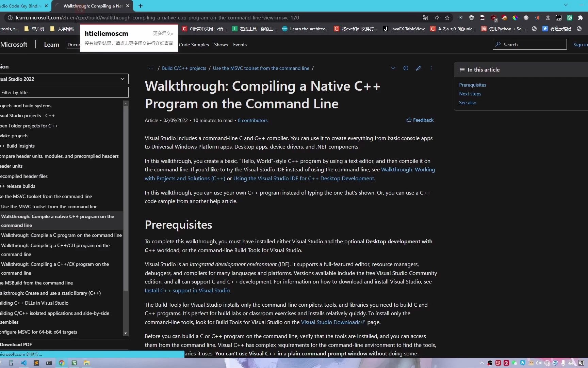Switch to Walkthrough: Compiling a Native tab

pyautogui.click(x=93, y=6)
